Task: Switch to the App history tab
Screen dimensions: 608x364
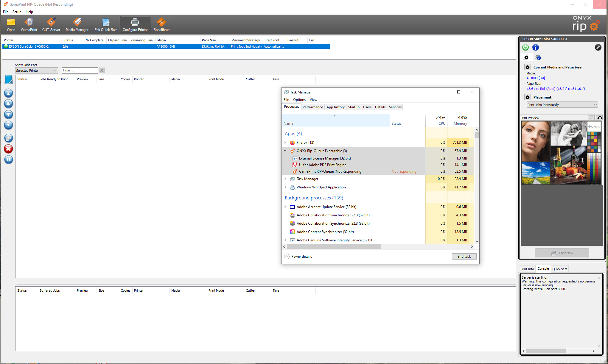Action: (x=335, y=107)
